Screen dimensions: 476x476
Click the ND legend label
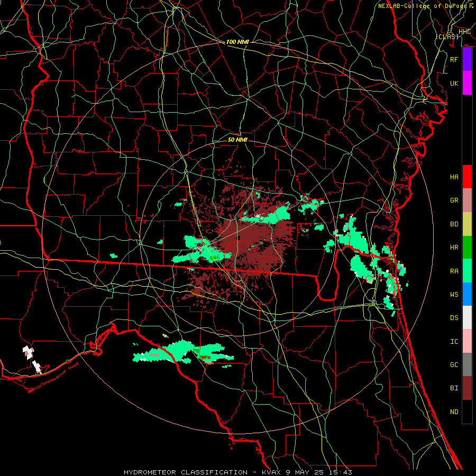(454, 412)
